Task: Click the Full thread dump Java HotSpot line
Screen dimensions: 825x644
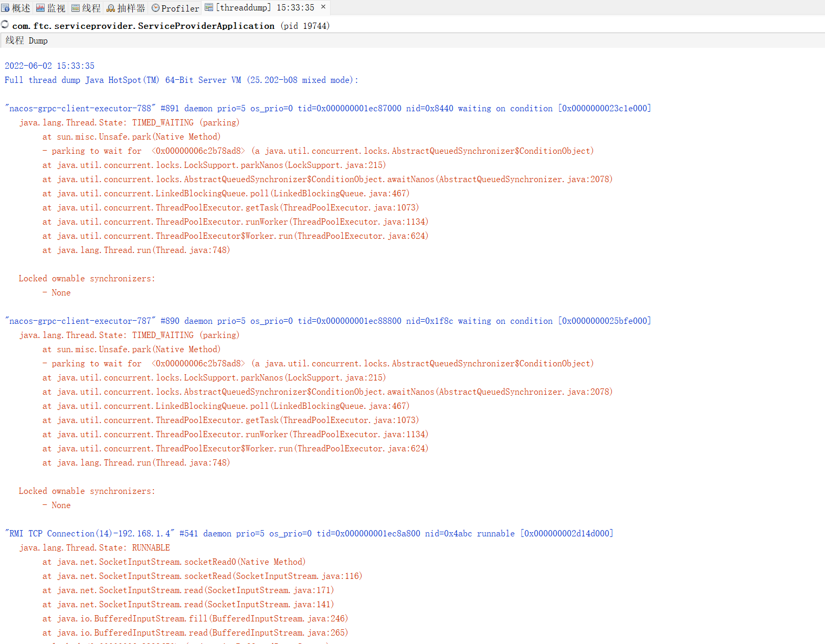Action: [181, 80]
